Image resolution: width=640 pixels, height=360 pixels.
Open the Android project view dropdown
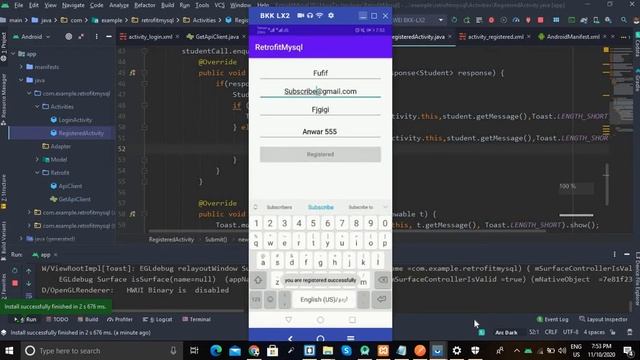[x=32, y=37]
